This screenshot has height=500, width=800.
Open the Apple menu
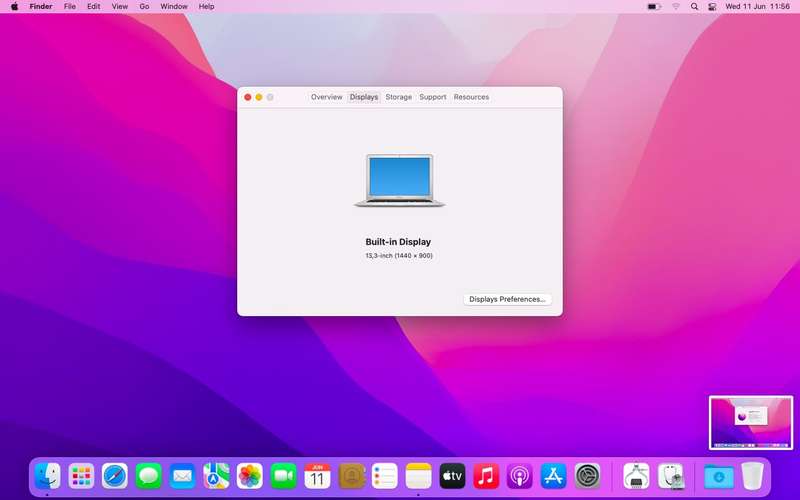click(14, 7)
